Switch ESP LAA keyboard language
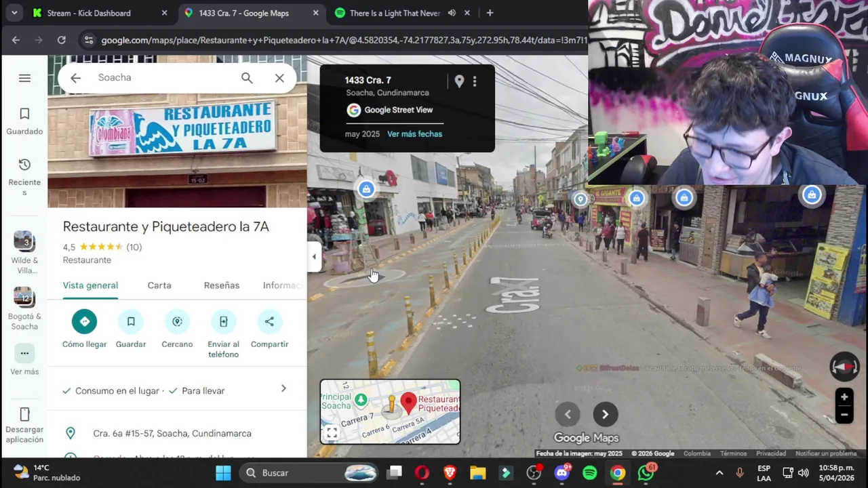The image size is (868, 488). 764,472
